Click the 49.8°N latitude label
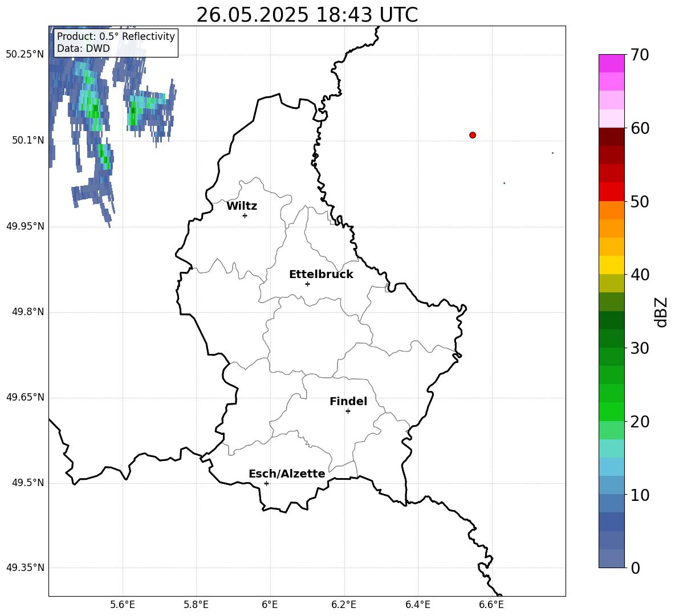Screen dimensions: 675x616 pyautogui.click(x=28, y=312)
